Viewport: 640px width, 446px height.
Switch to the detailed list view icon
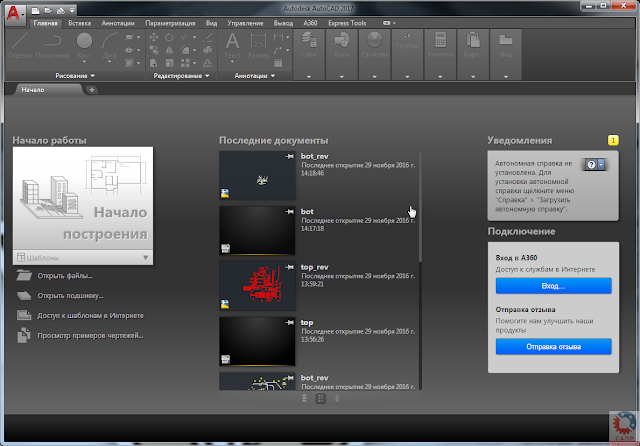[x=321, y=398]
